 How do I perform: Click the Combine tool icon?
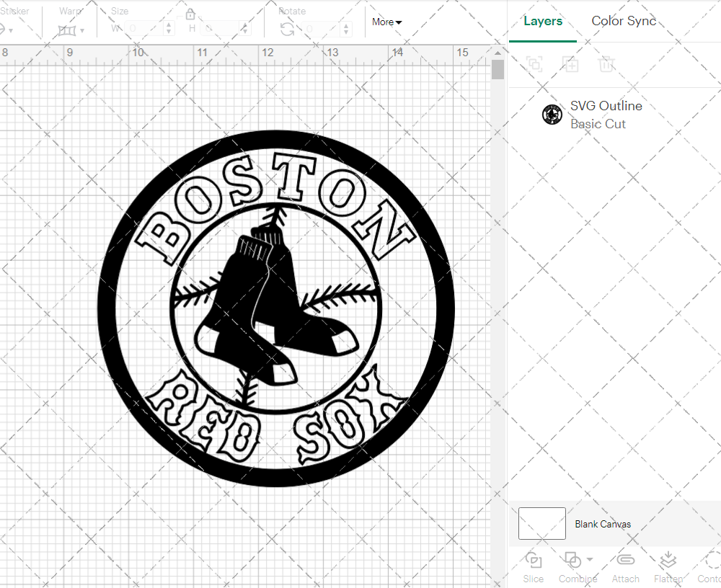coord(573,561)
